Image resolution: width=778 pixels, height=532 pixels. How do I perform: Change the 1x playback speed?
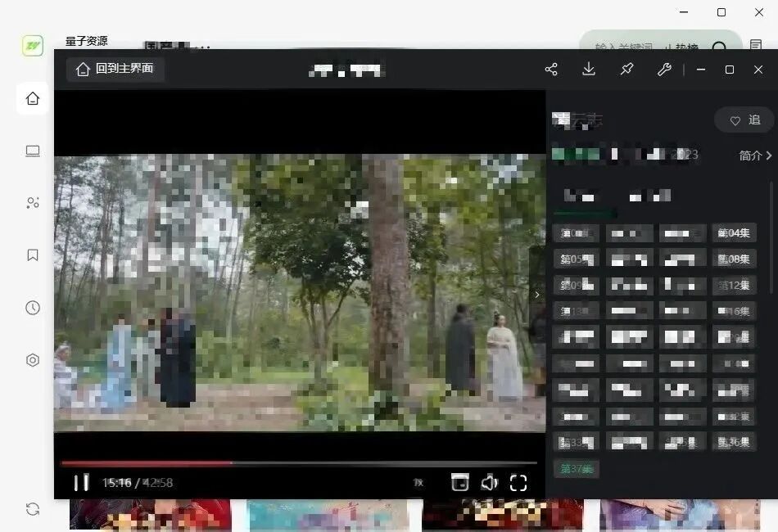[x=418, y=482]
